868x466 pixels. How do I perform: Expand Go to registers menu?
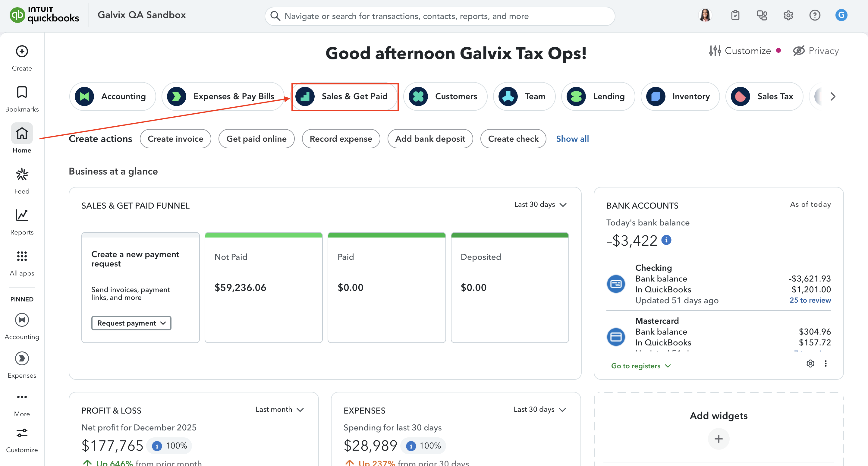[640, 366]
